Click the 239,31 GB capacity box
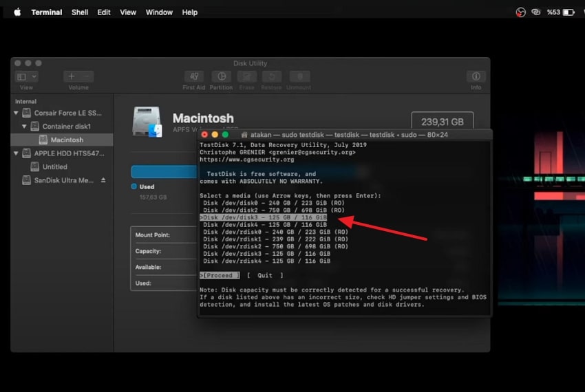Screen dimensions: 585x392 tap(442, 122)
